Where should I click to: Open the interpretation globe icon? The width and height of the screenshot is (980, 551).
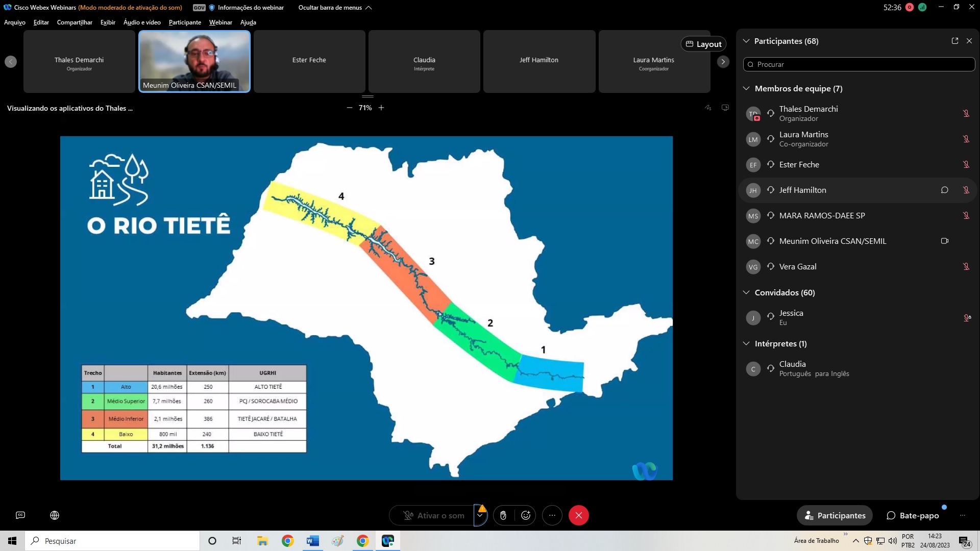point(55,515)
